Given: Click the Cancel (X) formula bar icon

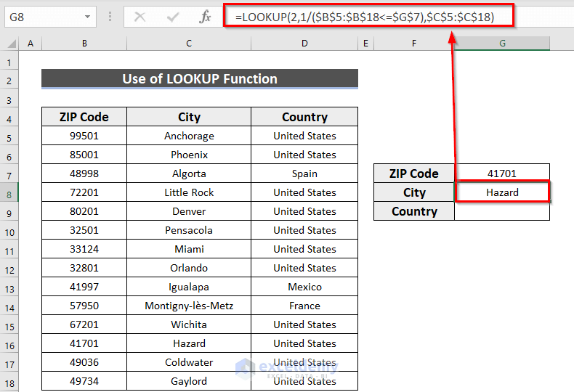Looking at the screenshot, I should pos(140,17).
